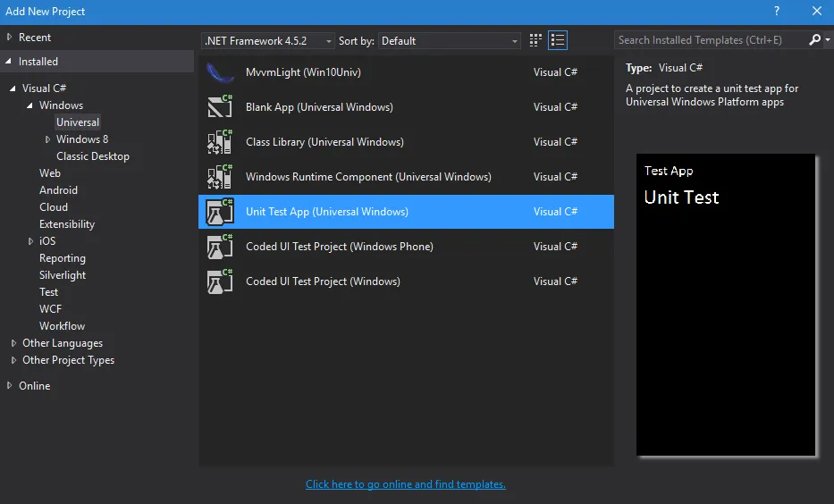Viewport: 834px width, 504px height.
Task: Select the Classic Desktop category
Action: (x=93, y=156)
